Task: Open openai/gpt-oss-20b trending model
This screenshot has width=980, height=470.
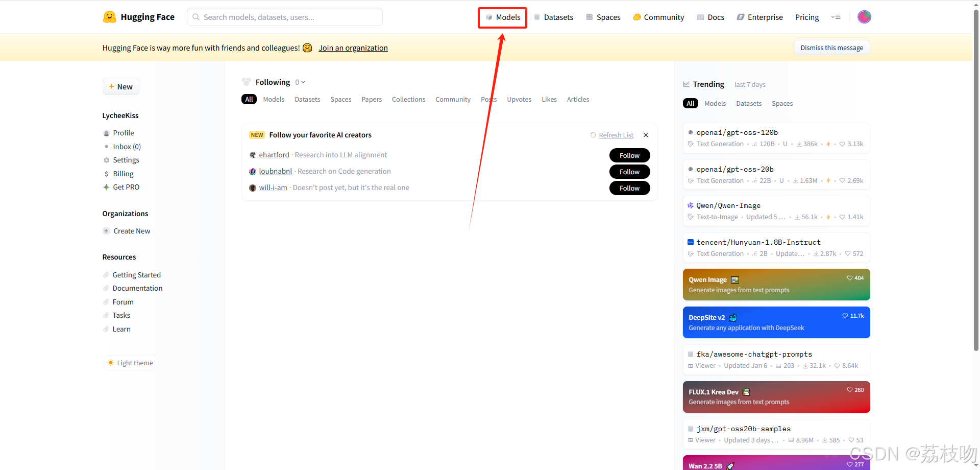Action: 776,175
